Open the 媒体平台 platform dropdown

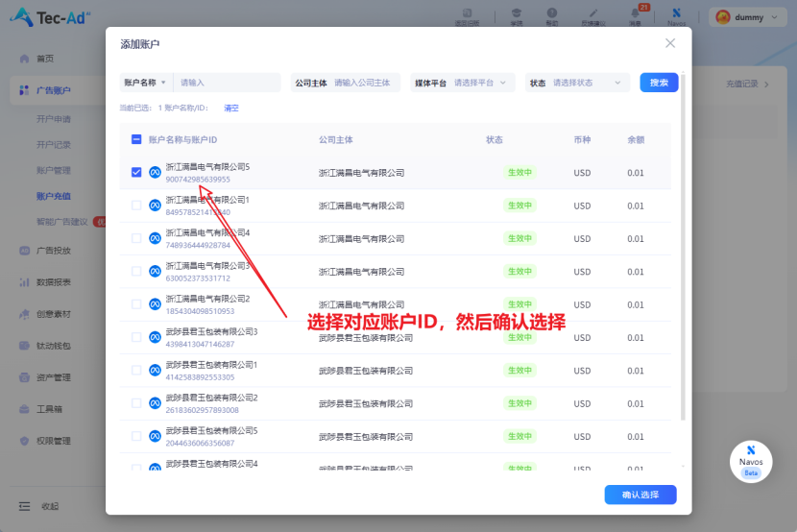(463, 83)
